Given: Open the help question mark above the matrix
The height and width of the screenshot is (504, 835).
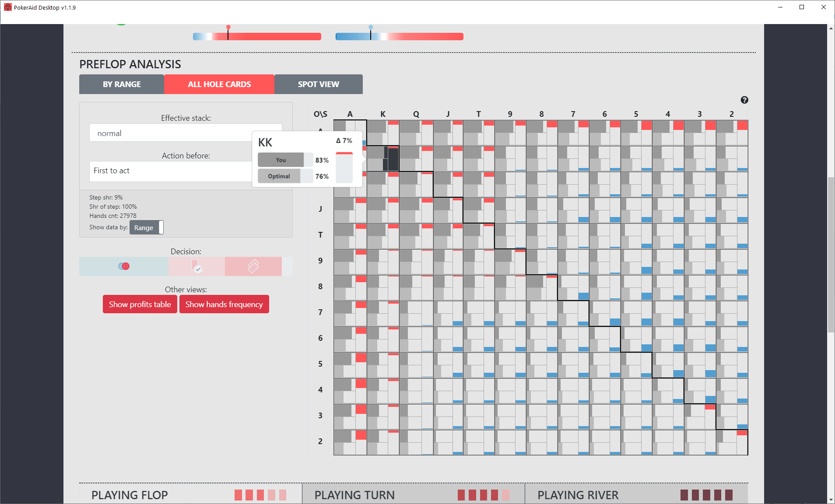Looking at the screenshot, I should coord(744,100).
